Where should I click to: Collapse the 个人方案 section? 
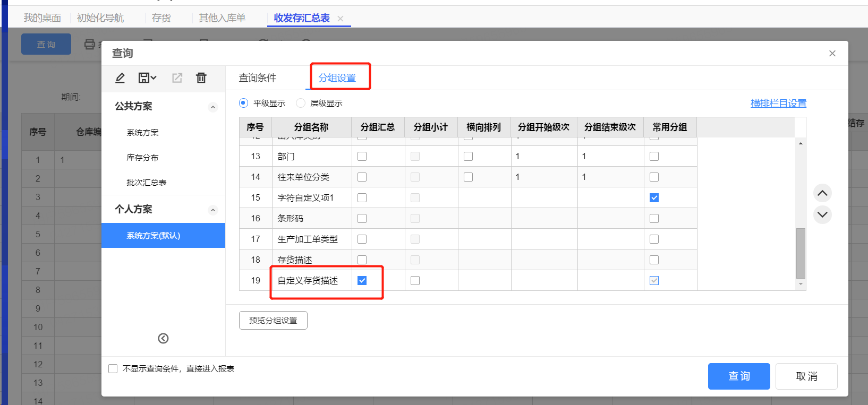coord(213,210)
